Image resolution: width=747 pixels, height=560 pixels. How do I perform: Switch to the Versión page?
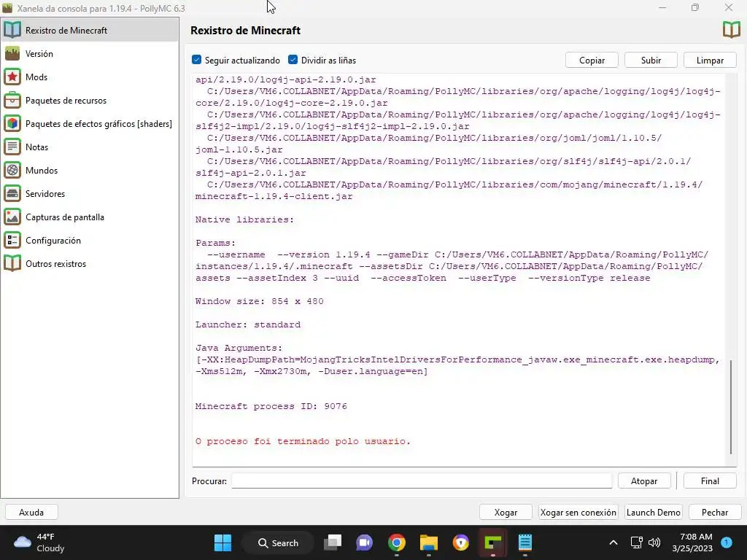90,53
